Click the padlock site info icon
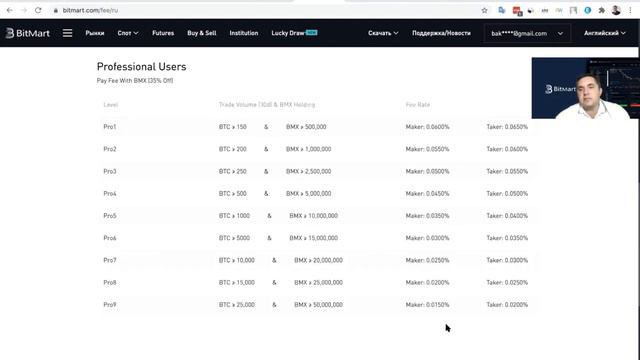640x360 pixels. click(56, 11)
